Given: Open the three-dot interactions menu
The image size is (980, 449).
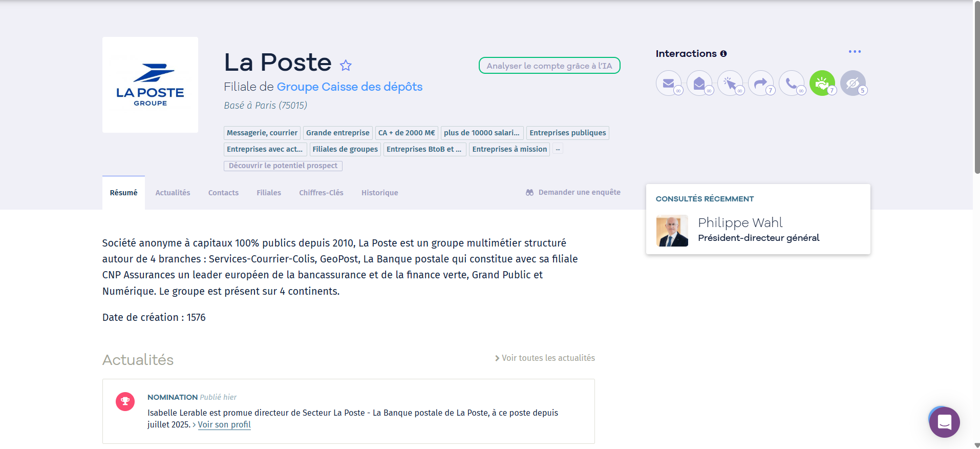Looking at the screenshot, I should coord(855,52).
